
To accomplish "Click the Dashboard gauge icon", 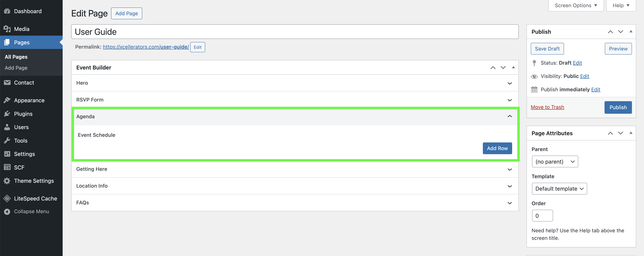I will pos(7,11).
